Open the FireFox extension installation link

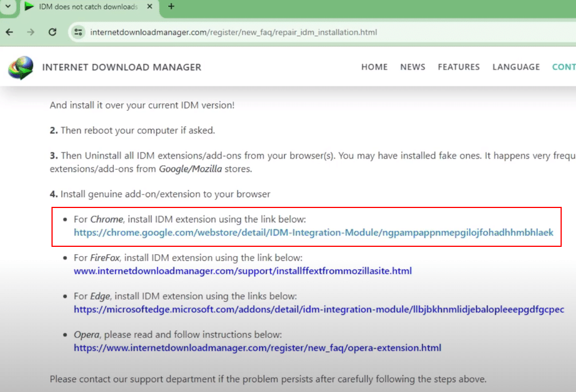tap(243, 271)
